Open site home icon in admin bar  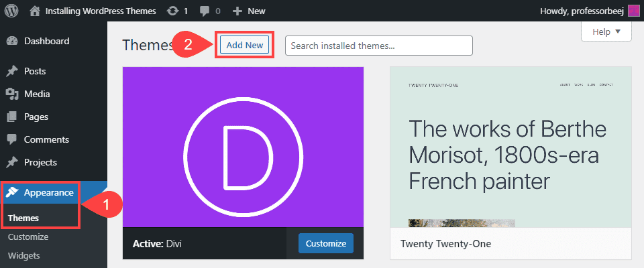(35, 11)
